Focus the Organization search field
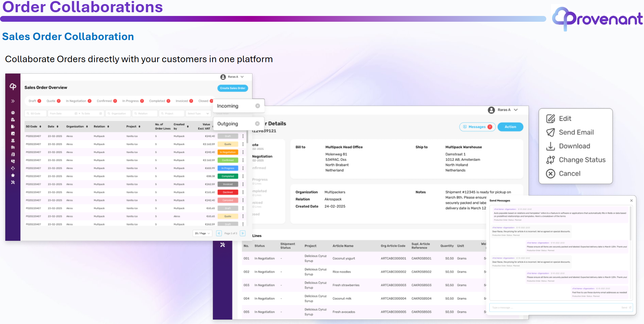The width and height of the screenshot is (644, 324). (x=118, y=113)
